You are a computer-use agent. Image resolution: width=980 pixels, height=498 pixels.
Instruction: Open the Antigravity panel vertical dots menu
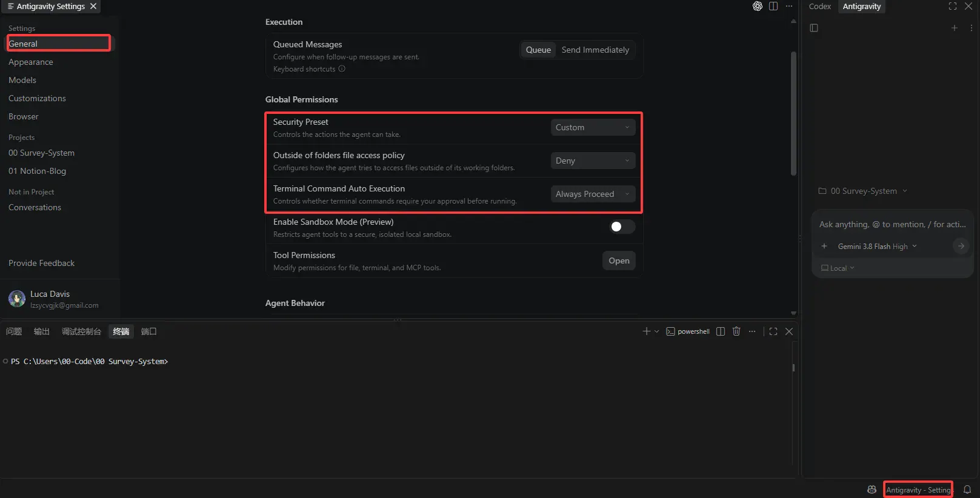[972, 28]
